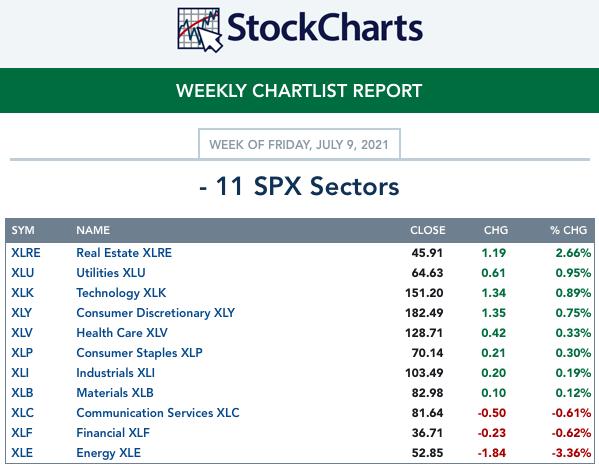Open Utilities XLU chart link

[x=111, y=273]
